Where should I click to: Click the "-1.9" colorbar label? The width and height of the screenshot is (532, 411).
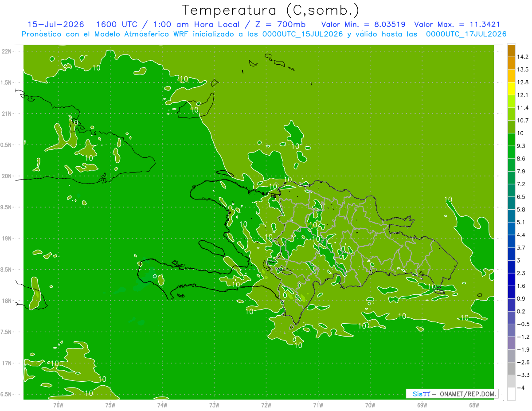pos(523,349)
